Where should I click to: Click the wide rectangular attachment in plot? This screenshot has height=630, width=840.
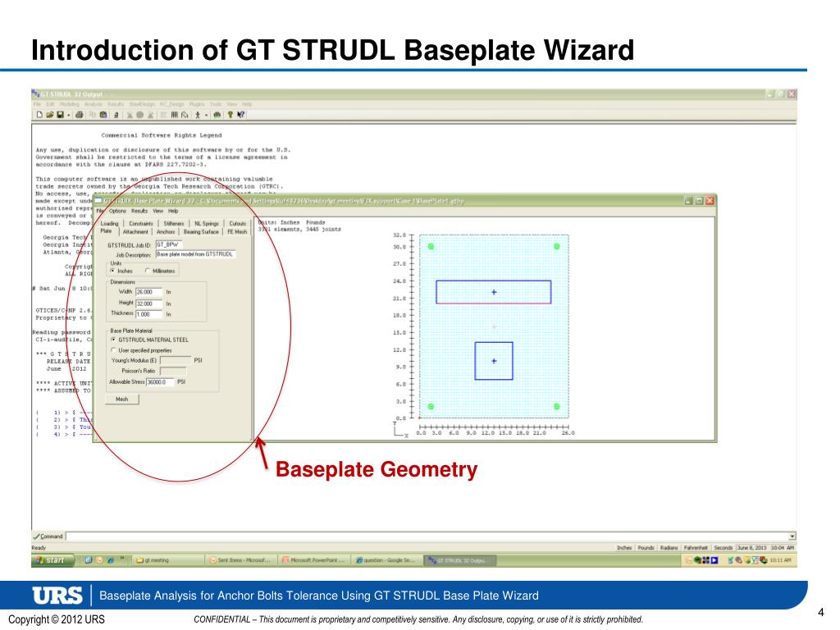click(x=493, y=292)
